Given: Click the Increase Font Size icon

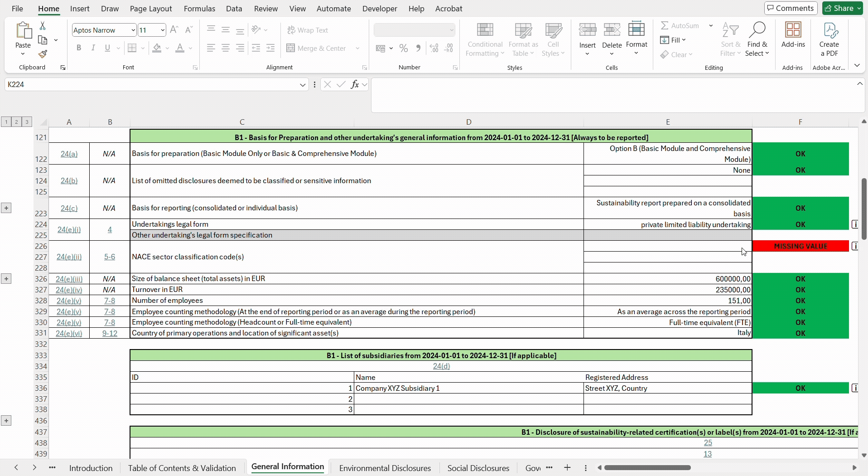Looking at the screenshot, I should tap(174, 30).
